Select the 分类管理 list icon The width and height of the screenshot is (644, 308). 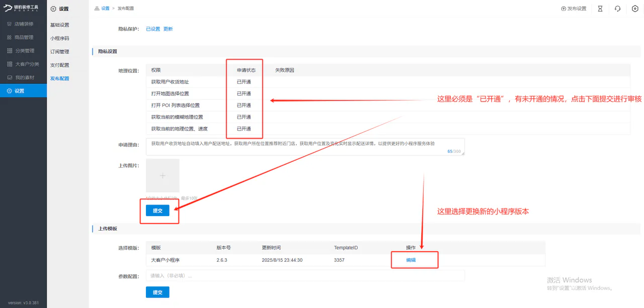coord(10,51)
